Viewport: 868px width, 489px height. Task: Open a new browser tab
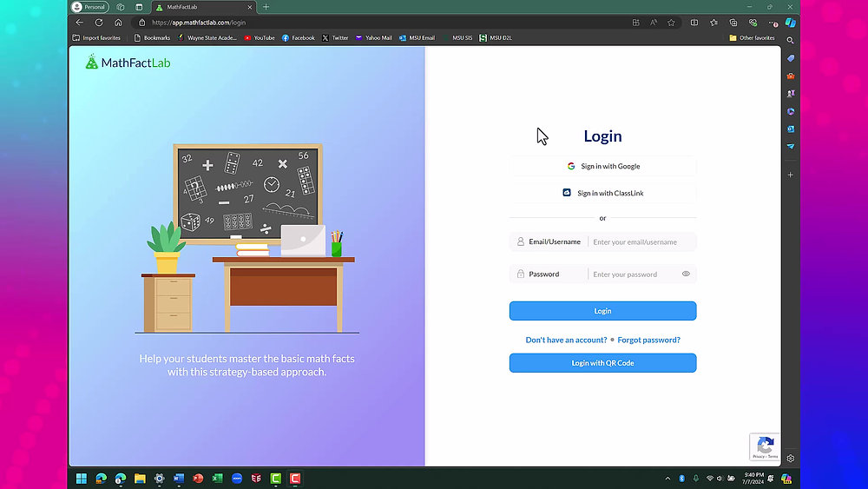[x=266, y=7]
